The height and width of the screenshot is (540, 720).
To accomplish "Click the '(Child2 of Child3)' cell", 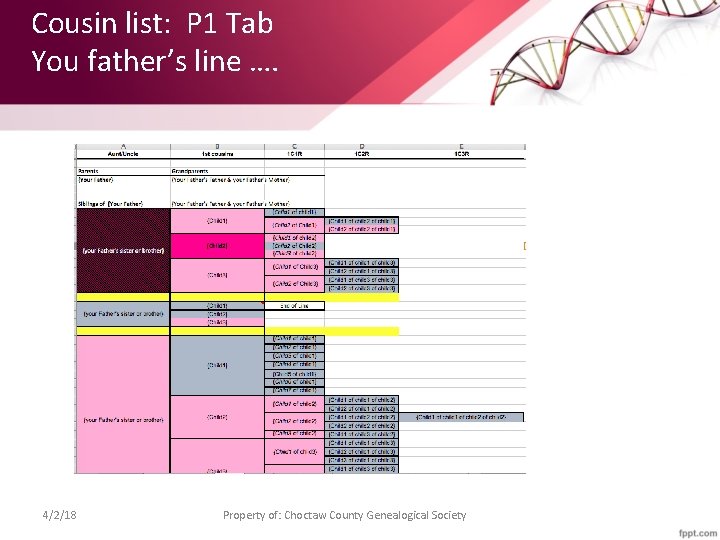I will (294, 284).
